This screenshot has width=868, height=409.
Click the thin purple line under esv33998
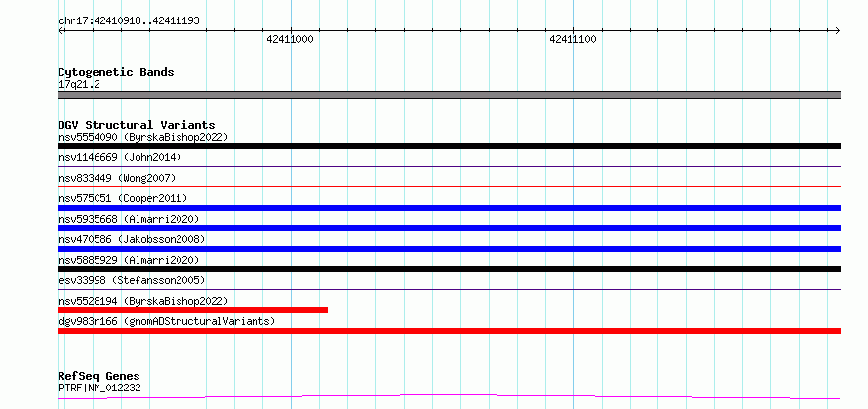(x=449, y=289)
